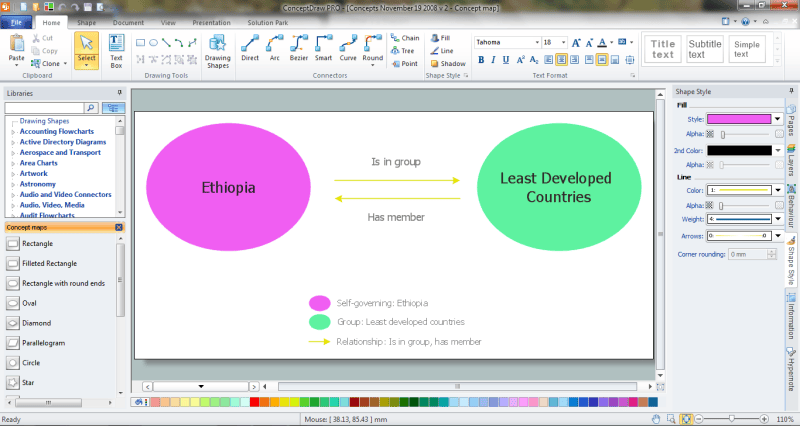
Task: Apply superscript formatting
Action: click(520, 60)
